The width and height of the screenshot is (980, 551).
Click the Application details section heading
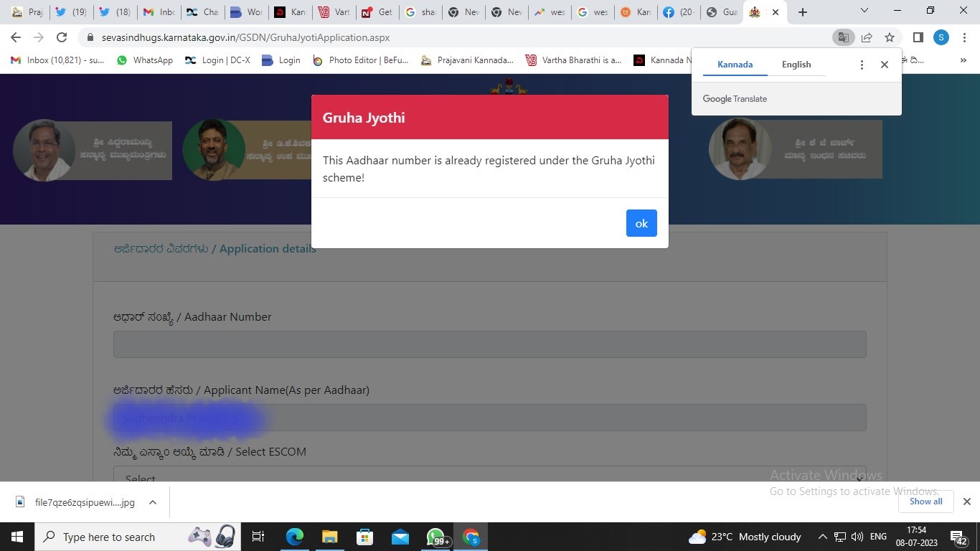[215, 249]
